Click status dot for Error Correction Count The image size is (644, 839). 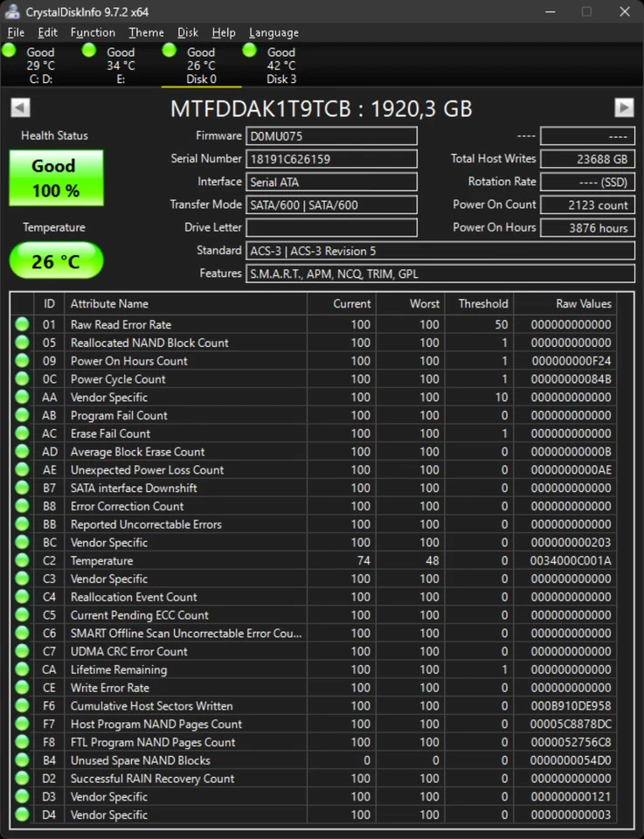22,506
